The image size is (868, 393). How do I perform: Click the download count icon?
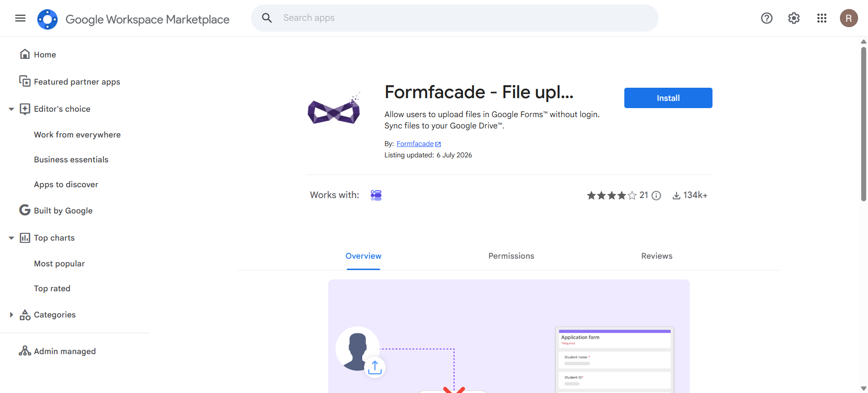click(x=676, y=195)
